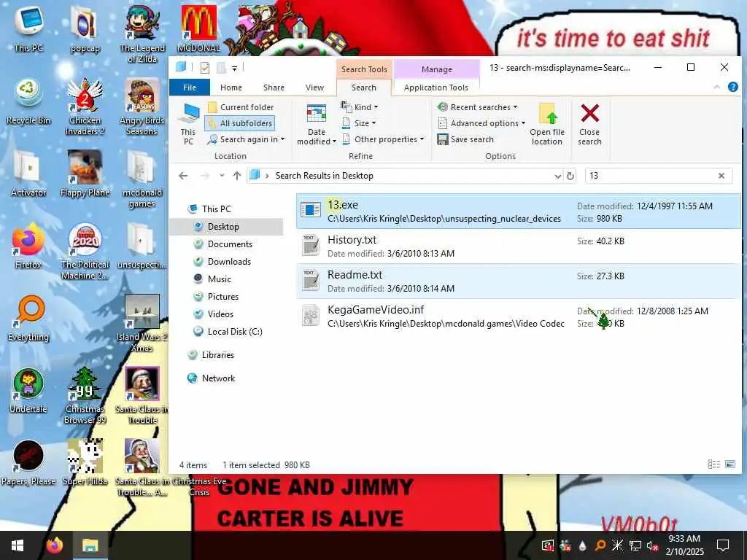This screenshot has width=747, height=560.
Task: Open Local Disk (C:) in navigation pane
Action: (226, 332)
